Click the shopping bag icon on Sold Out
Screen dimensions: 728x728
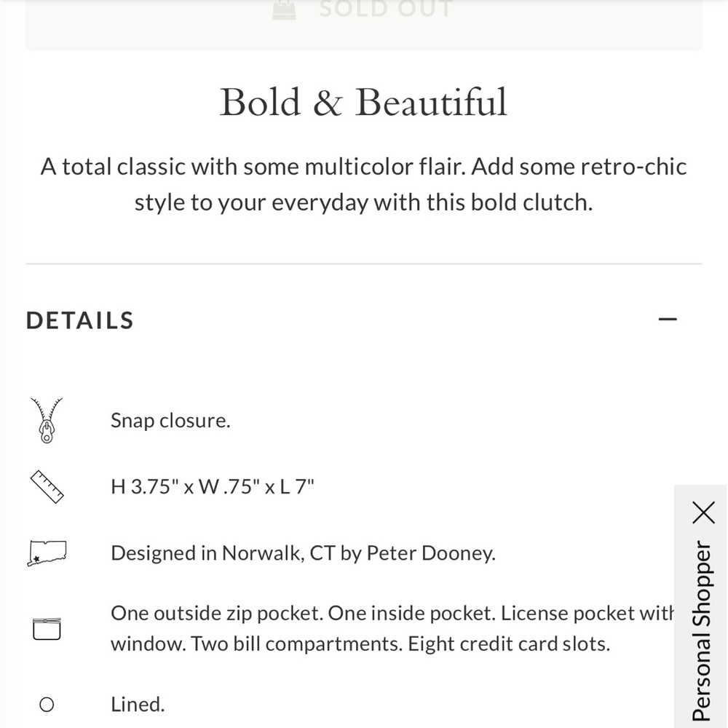click(x=284, y=9)
